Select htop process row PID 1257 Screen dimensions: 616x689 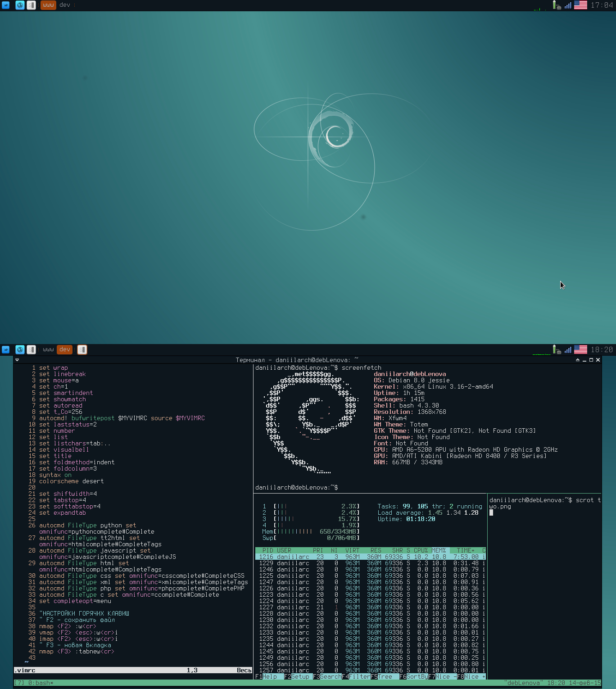click(x=371, y=670)
